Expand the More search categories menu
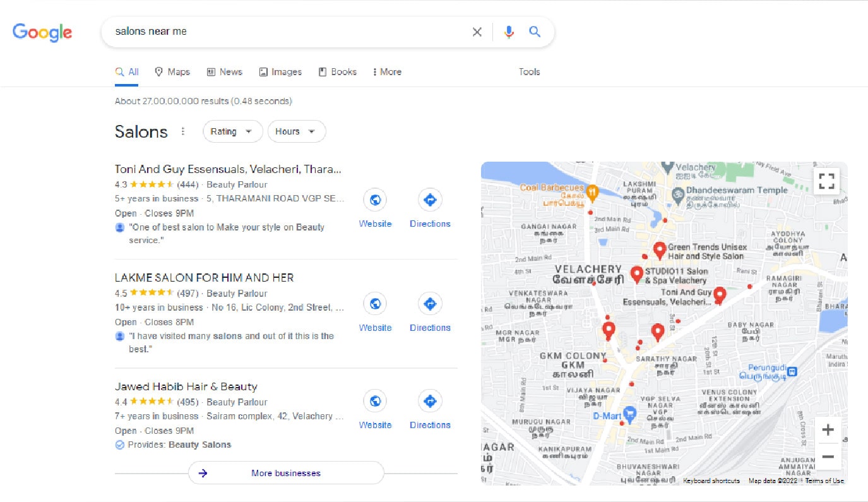 [x=387, y=72]
